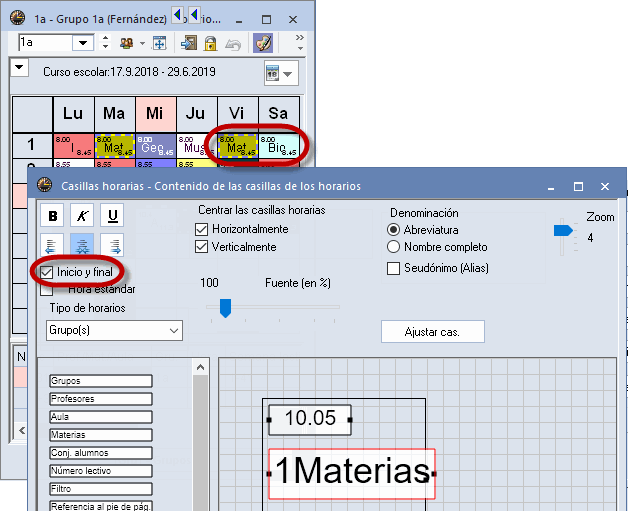Image resolution: width=628 pixels, height=511 pixels.
Task: Open dropdown arrow left of Curso escolar
Action: click(x=19, y=67)
